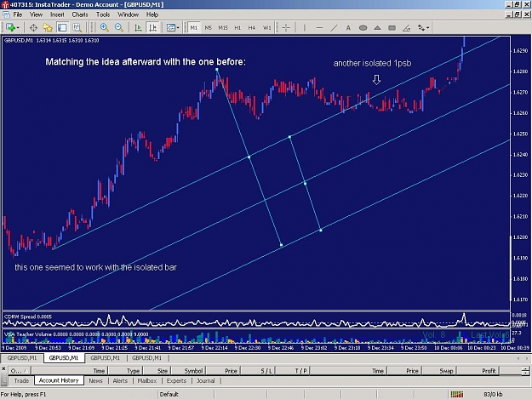Zoom out of the chart

coord(119,28)
